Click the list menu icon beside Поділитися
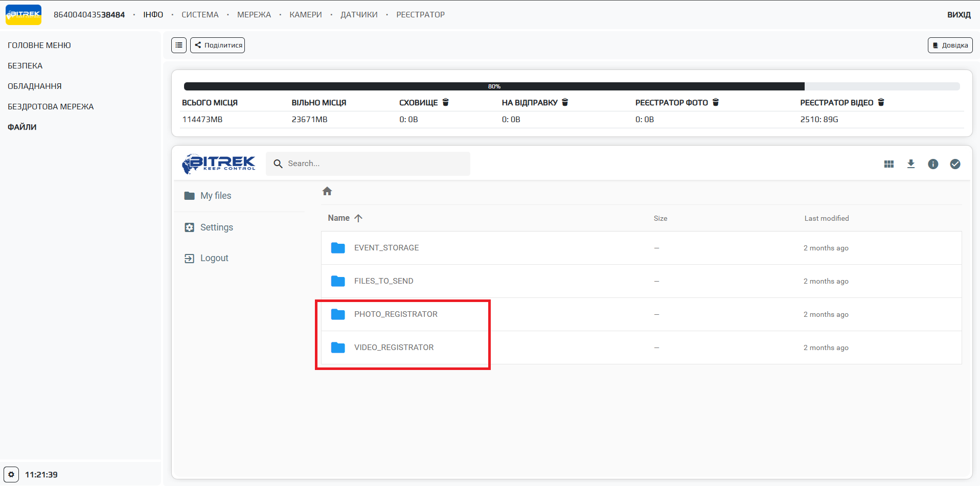This screenshot has width=980, height=486. pos(178,45)
